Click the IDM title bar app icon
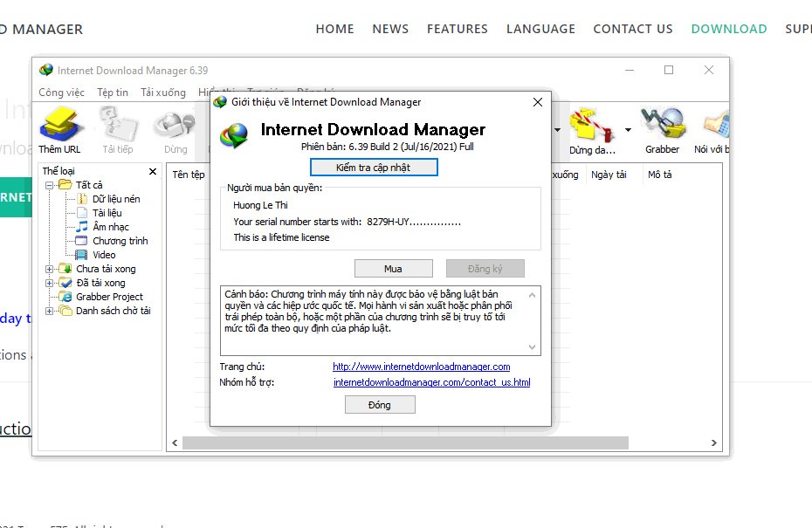The height and width of the screenshot is (528, 812). pyautogui.click(x=46, y=70)
